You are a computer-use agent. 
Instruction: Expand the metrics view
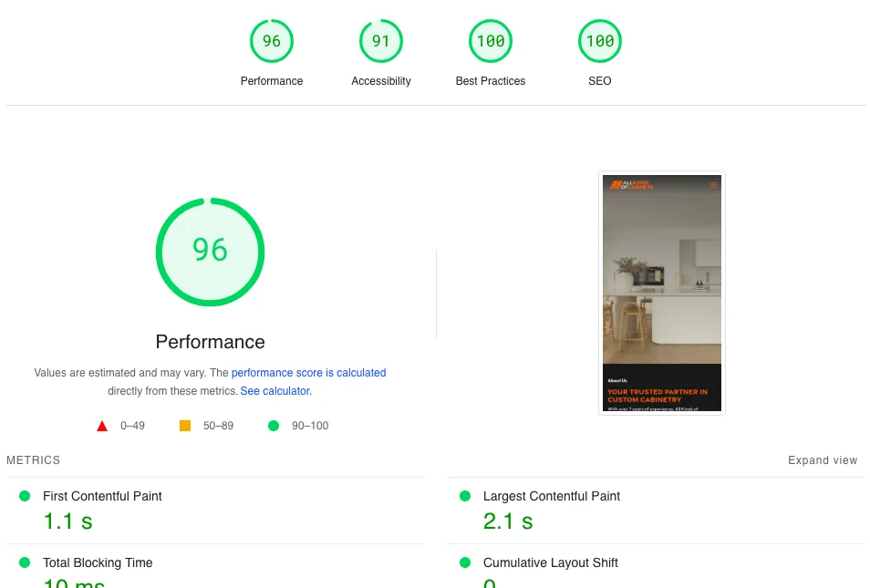point(823,460)
